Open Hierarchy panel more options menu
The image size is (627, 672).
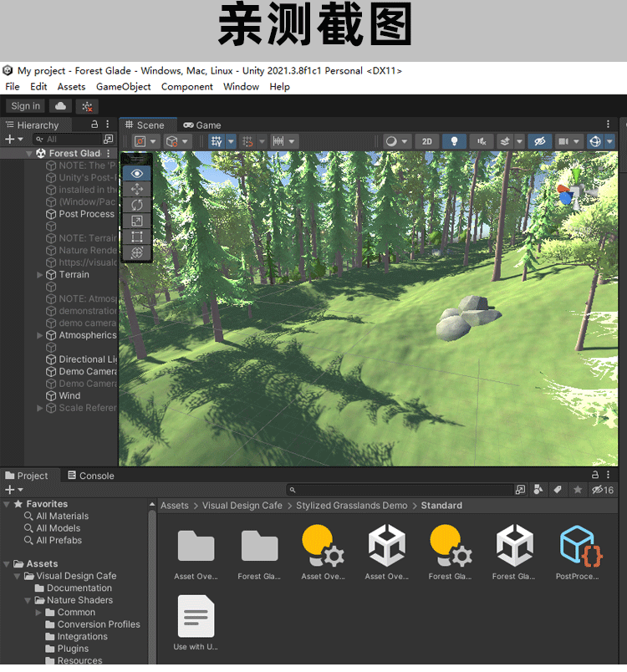tap(108, 125)
